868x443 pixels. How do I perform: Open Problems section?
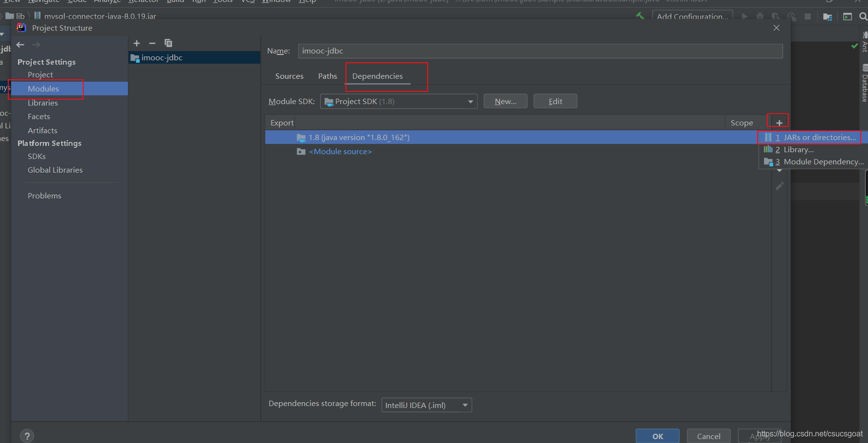point(44,196)
